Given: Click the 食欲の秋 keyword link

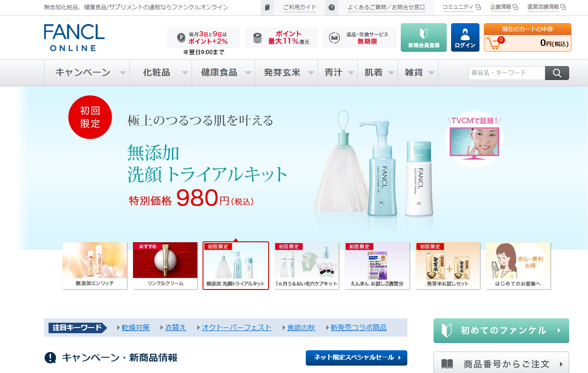Looking at the screenshot, I should point(301,328).
